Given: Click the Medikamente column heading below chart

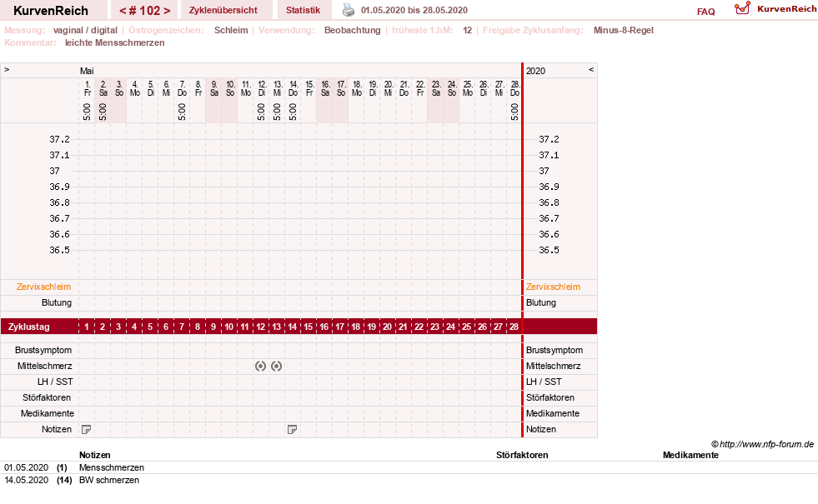Looking at the screenshot, I should click(x=690, y=455).
